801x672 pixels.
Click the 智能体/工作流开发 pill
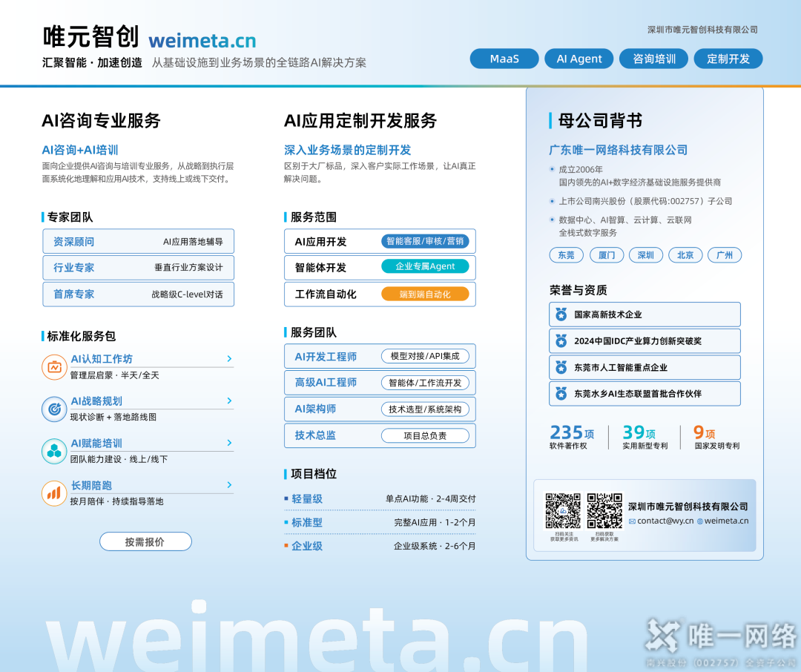coord(425,383)
